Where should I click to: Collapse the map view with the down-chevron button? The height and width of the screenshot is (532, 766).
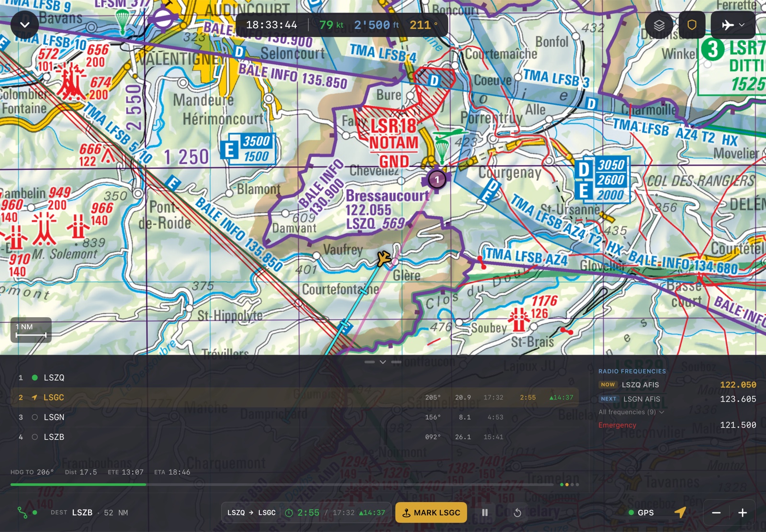point(25,25)
